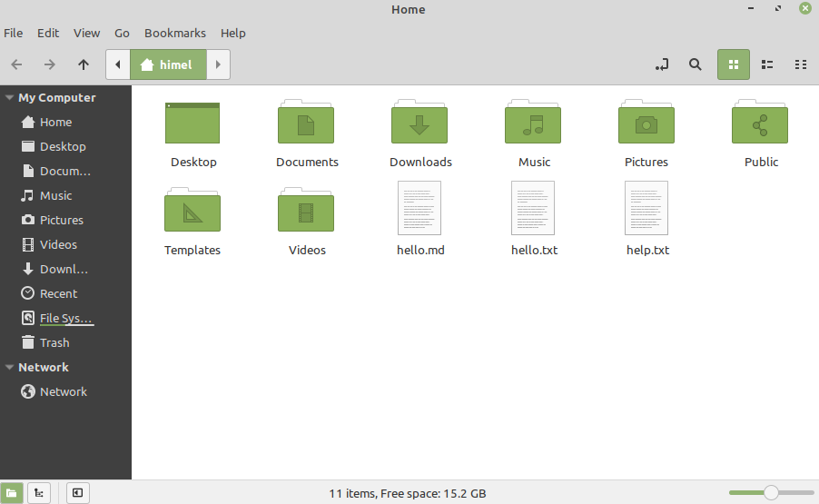The width and height of the screenshot is (819, 504).
Task: Go back with the left arrow button
Action: click(16, 64)
